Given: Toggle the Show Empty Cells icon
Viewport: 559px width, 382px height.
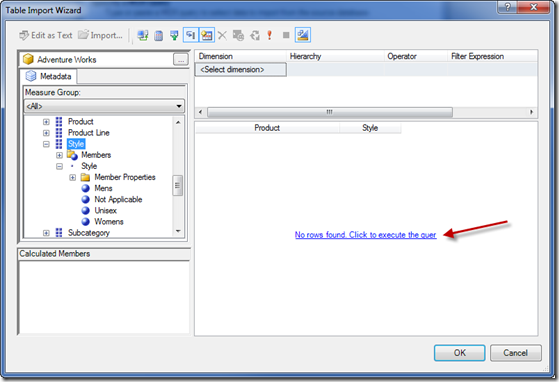Looking at the screenshot, I should [174, 35].
